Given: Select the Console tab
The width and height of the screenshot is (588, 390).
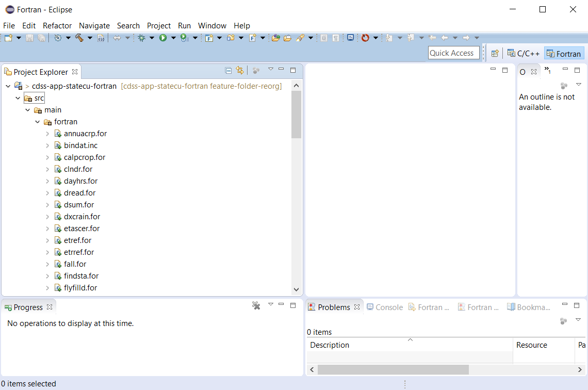Looking at the screenshot, I should coord(385,306).
